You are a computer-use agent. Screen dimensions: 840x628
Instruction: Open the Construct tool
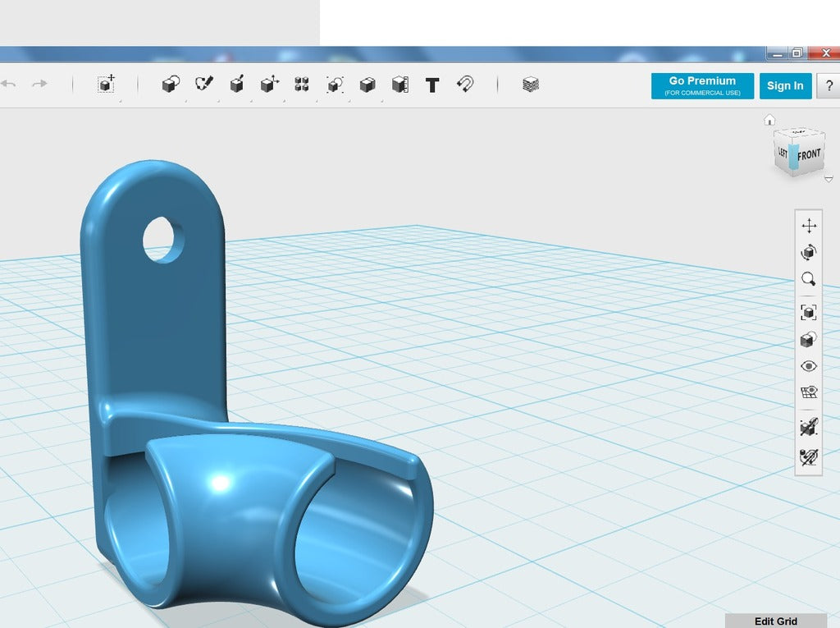(x=236, y=85)
